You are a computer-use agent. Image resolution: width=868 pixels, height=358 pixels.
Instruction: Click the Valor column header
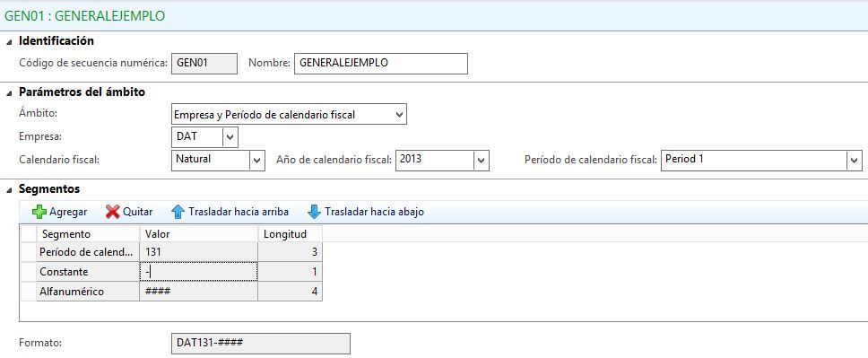[x=198, y=233]
